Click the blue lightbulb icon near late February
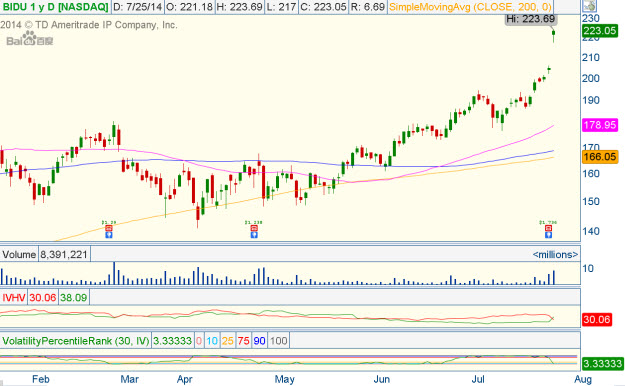The image size is (625, 386). tap(109, 235)
